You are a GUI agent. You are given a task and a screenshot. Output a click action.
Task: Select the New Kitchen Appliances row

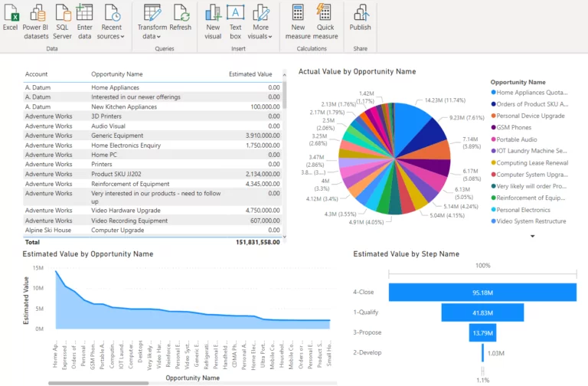152,106
